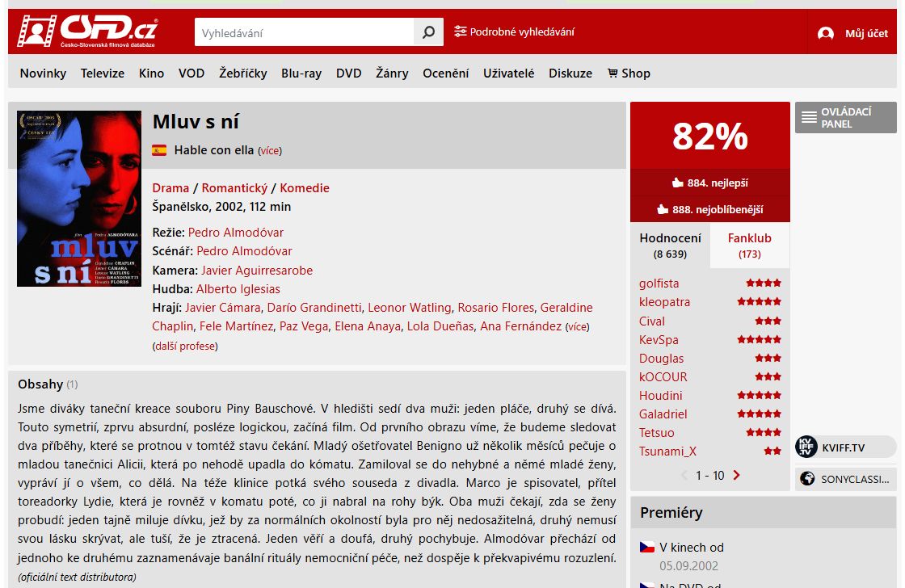The image size is (905, 588).
Task: Click the Mluv s ní poster
Action: (79, 199)
